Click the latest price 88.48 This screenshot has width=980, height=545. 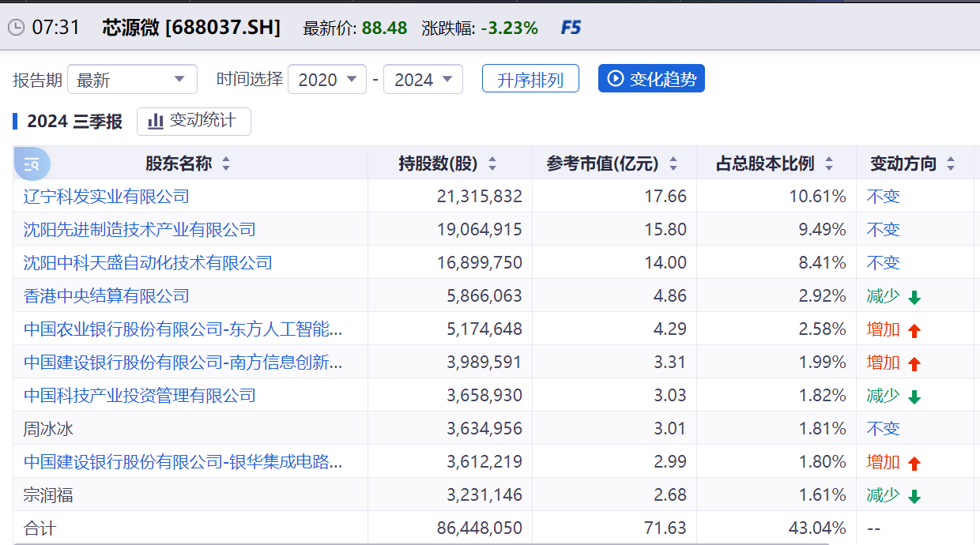pyautogui.click(x=385, y=28)
